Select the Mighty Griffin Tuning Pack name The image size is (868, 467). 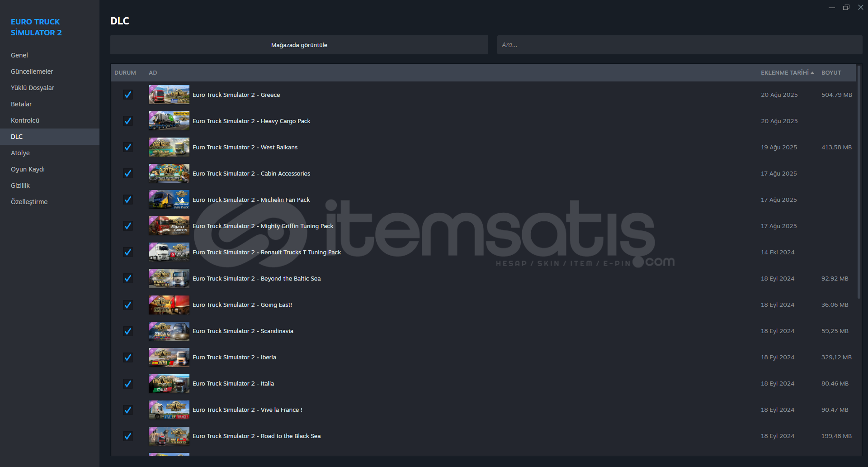tap(263, 226)
